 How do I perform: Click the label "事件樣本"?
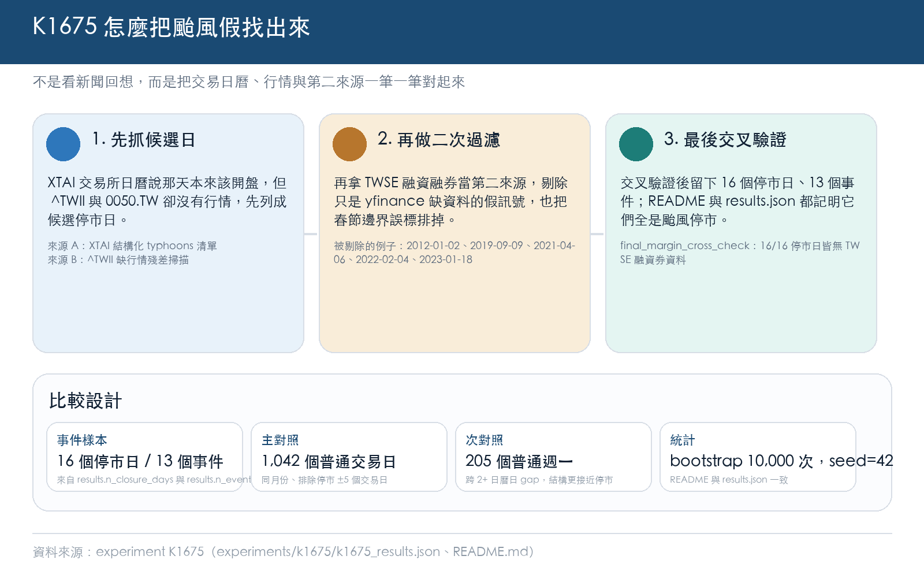(x=82, y=440)
